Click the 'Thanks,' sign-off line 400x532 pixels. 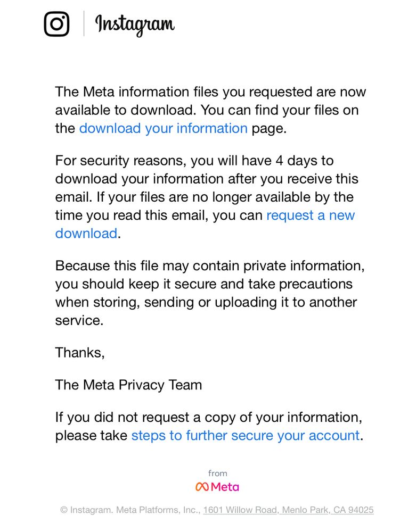[x=80, y=353]
